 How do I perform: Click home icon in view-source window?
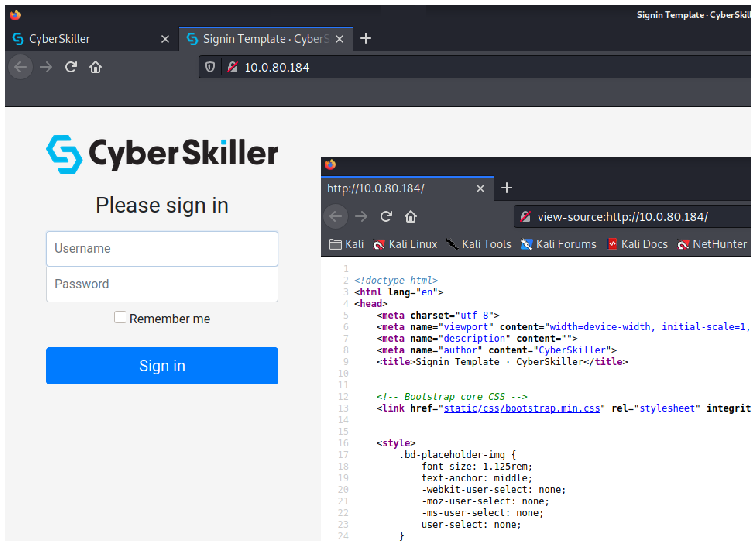[411, 217]
